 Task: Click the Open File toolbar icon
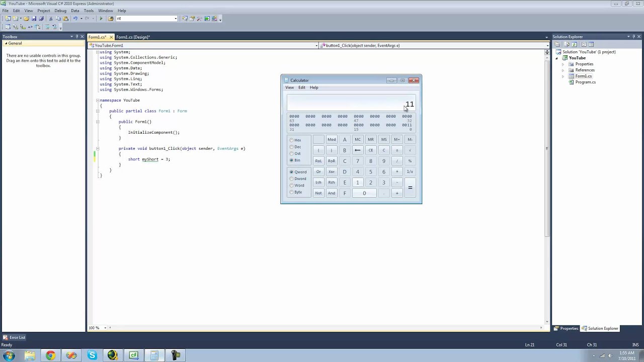click(x=26, y=19)
